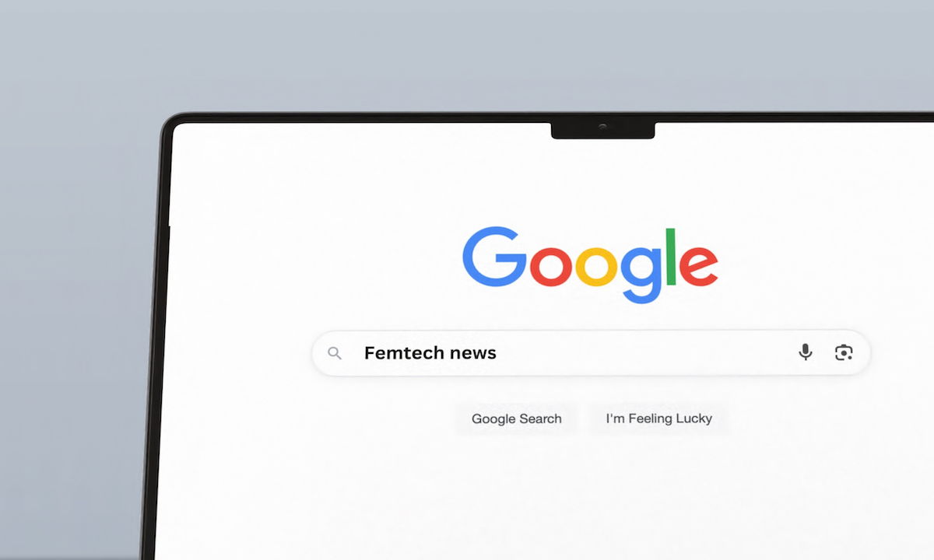934x560 pixels.
Task: Focus the search field containing Femtech news
Action: pyautogui.click(x=591, y=353)
